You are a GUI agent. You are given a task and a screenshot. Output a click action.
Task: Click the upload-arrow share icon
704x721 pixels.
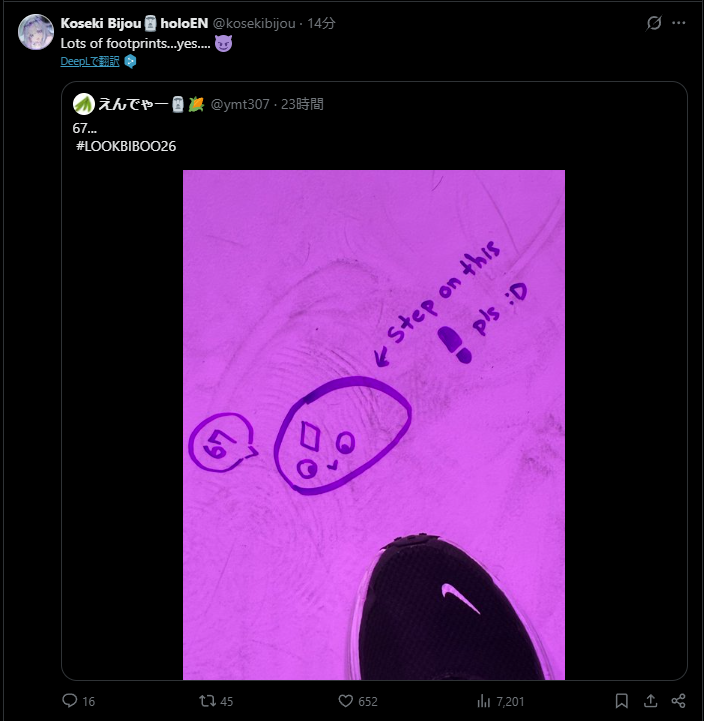click(x=650, y=701)
